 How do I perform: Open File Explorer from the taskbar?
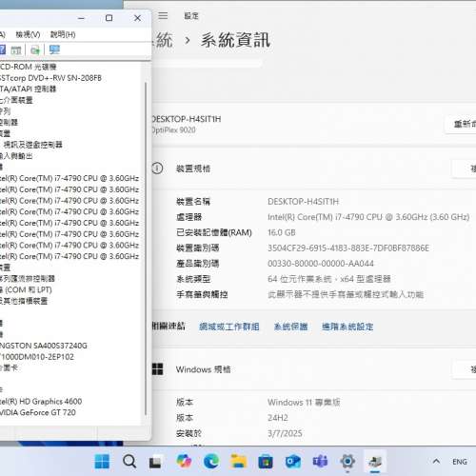pos(238,462)
